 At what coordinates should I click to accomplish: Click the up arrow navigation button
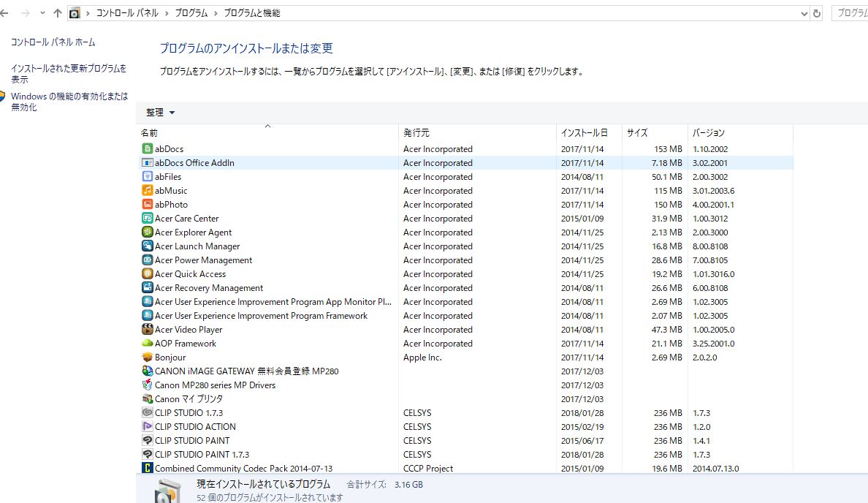[58, 13]
